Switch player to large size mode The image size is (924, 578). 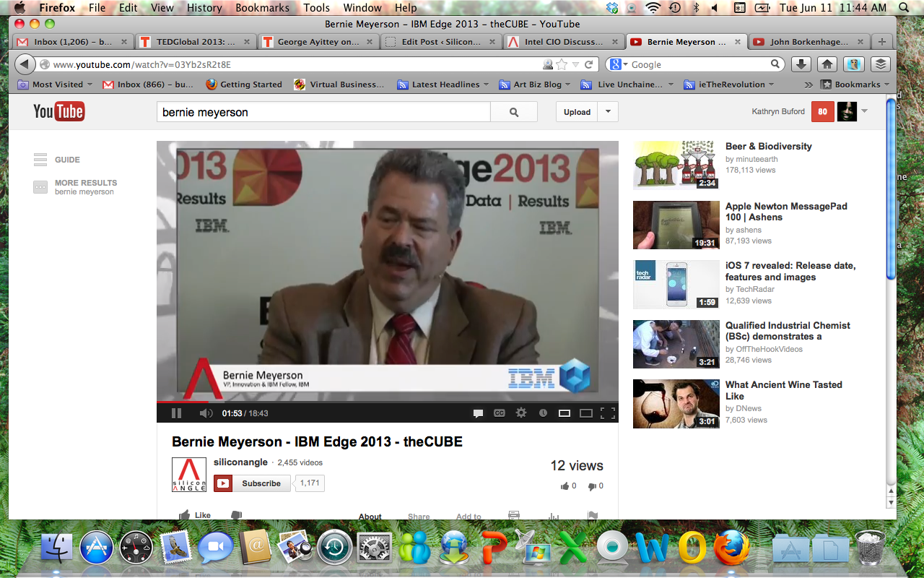click(586, 413)
